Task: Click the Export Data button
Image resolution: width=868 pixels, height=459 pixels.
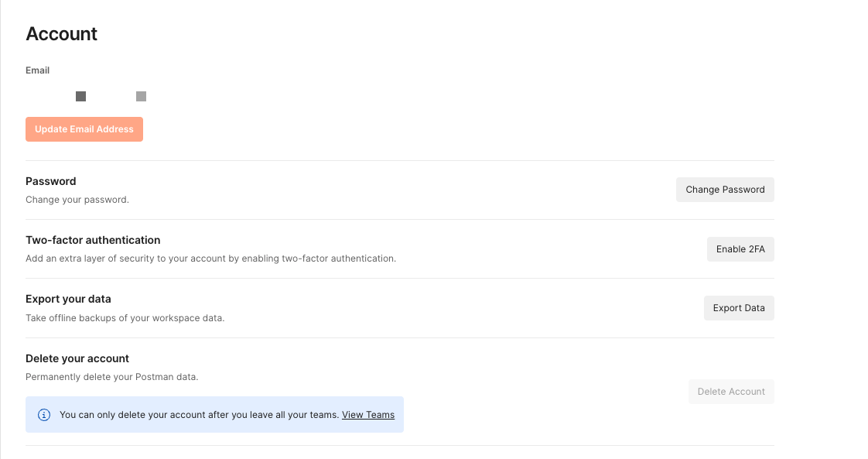Action: (739, 308)
